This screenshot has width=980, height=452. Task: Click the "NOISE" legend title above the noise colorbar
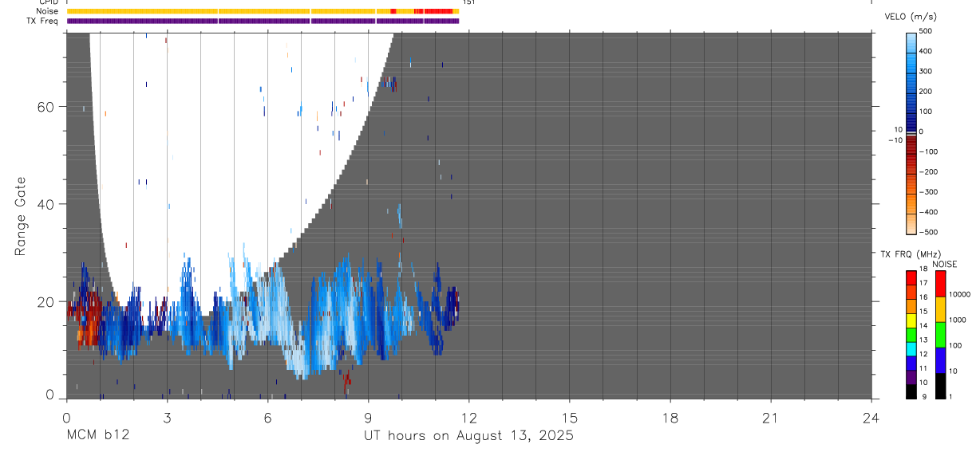coord(943,265)
